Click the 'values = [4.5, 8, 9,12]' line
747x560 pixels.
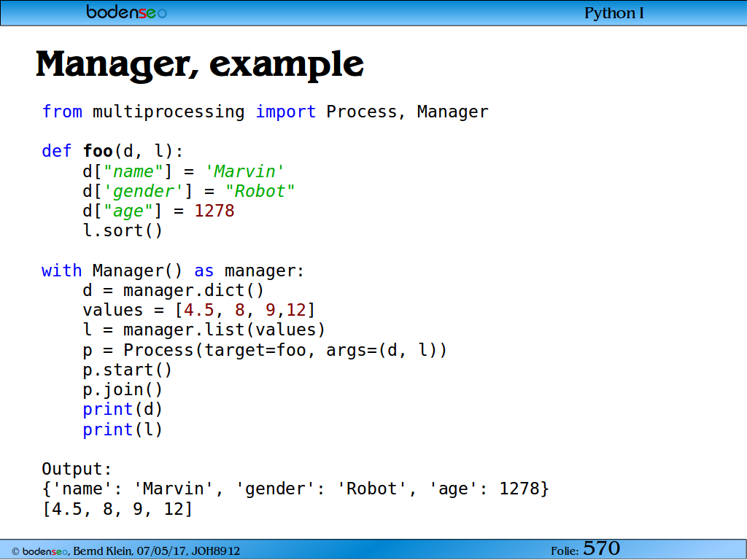point(199,311)
